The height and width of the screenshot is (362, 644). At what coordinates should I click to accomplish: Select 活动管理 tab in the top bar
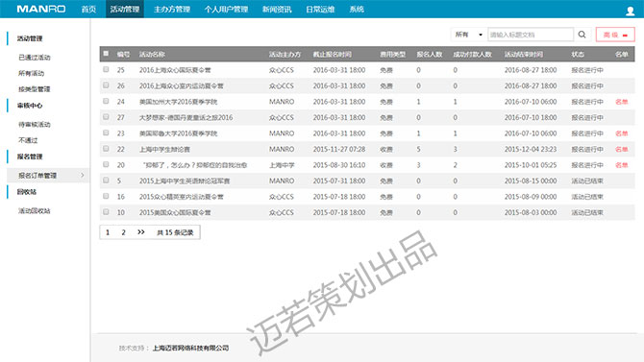click(125, 9)
